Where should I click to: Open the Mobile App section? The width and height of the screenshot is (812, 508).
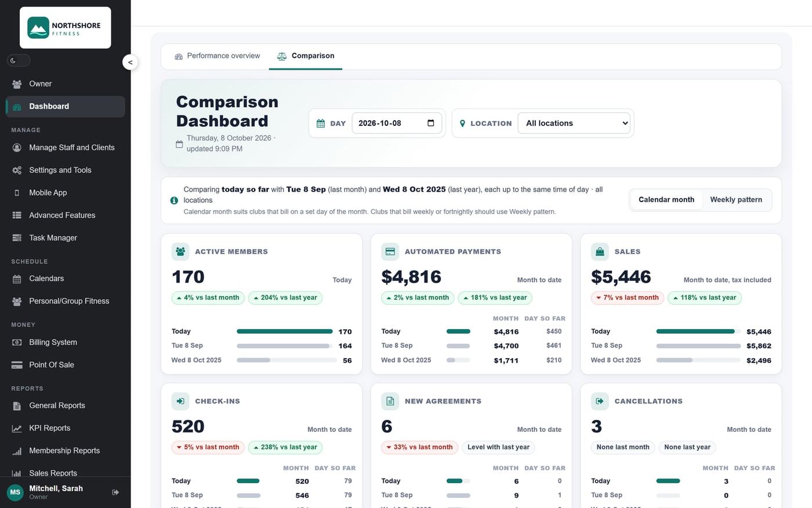pos(65,193)
